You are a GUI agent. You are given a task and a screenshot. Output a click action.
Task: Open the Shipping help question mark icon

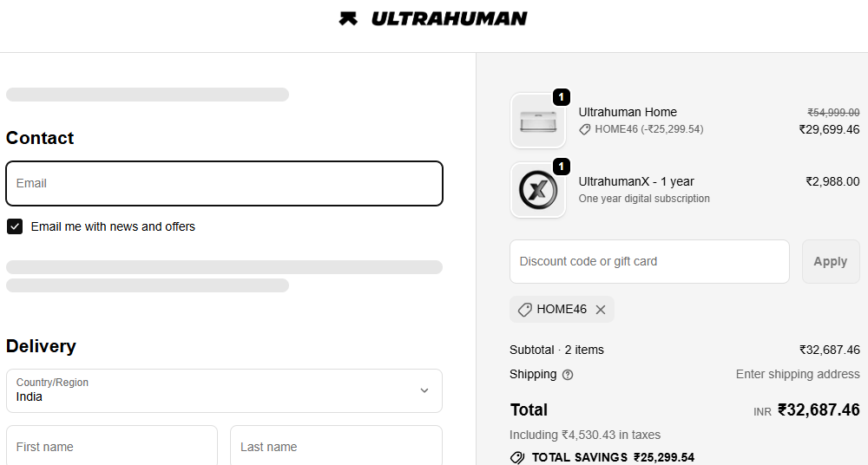[x=568, y=375]
